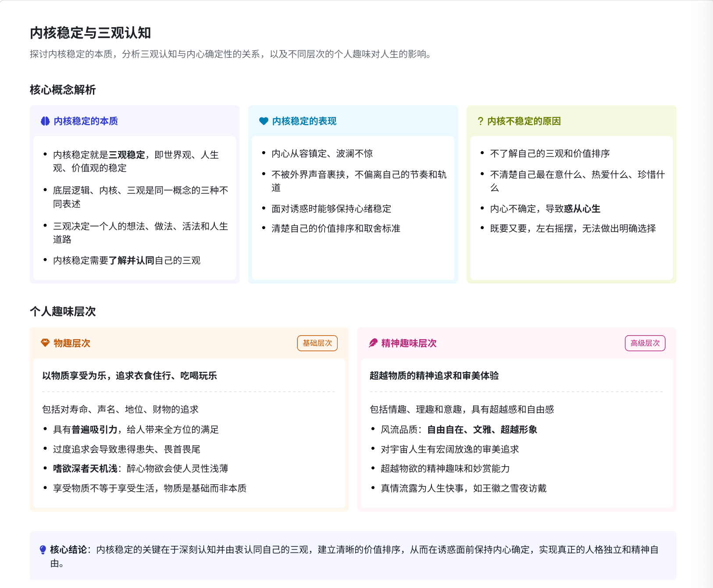The height and width of the screenshot is (588, 713).
Task: Select the 高级层次 badge
Action: 645,343
